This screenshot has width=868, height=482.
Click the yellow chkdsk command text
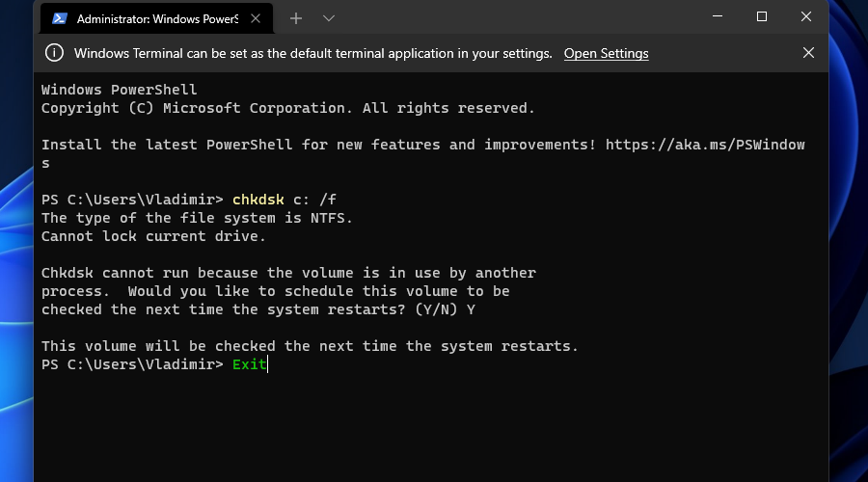coord(258,200)
